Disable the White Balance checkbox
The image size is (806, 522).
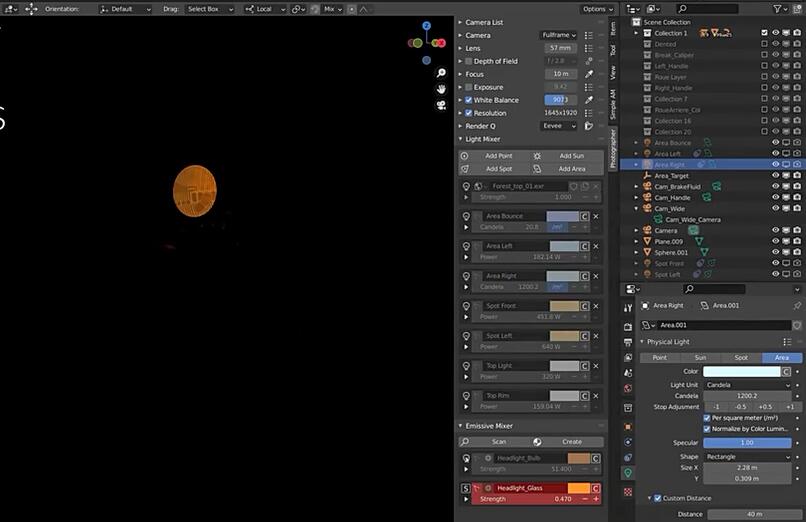pos(468,100)
